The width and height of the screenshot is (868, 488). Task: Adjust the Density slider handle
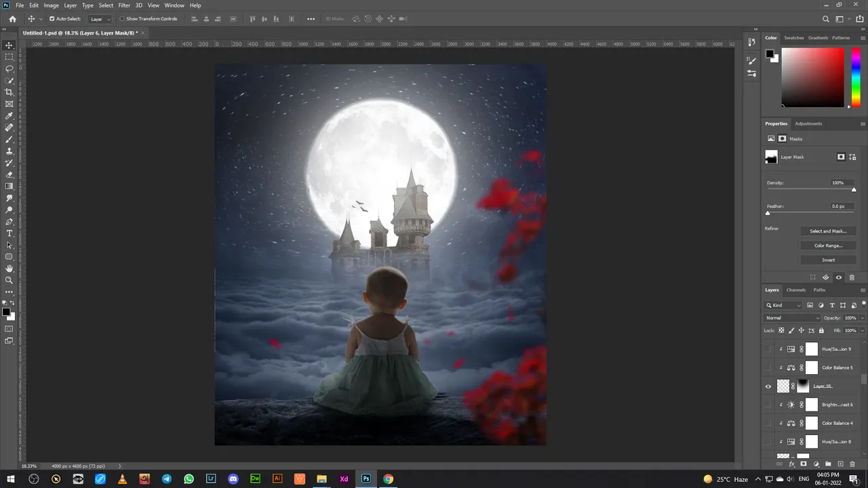pyautogui.click(x=854, y=190)
